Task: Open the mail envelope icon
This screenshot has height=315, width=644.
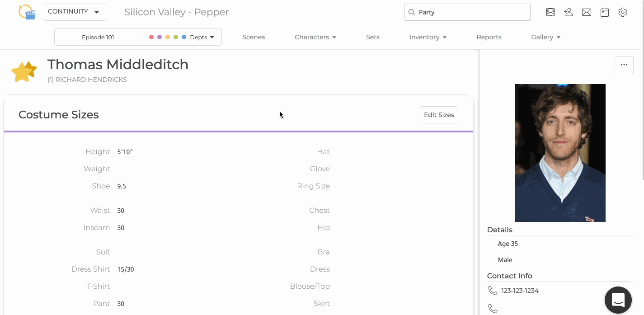Action: [x=587, y=12]
